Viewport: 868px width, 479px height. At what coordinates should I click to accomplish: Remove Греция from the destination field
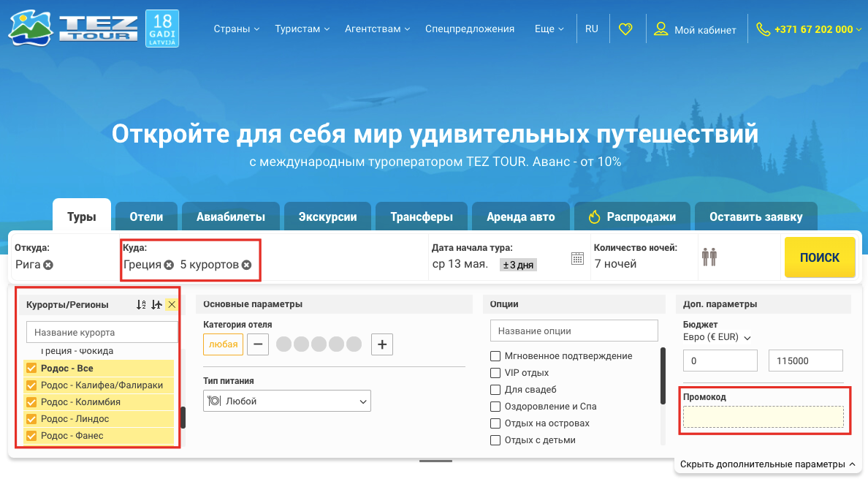pos(169,265)
